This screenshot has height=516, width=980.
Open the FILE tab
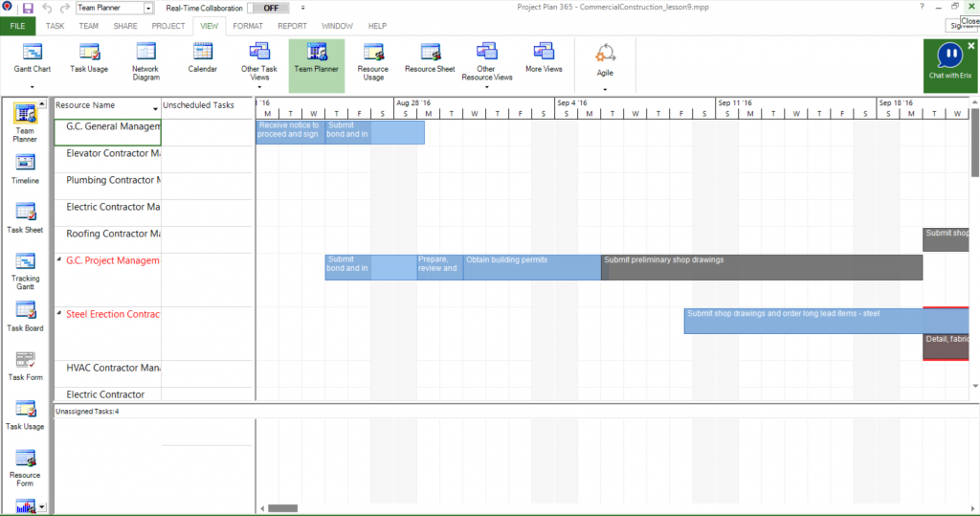17,26
